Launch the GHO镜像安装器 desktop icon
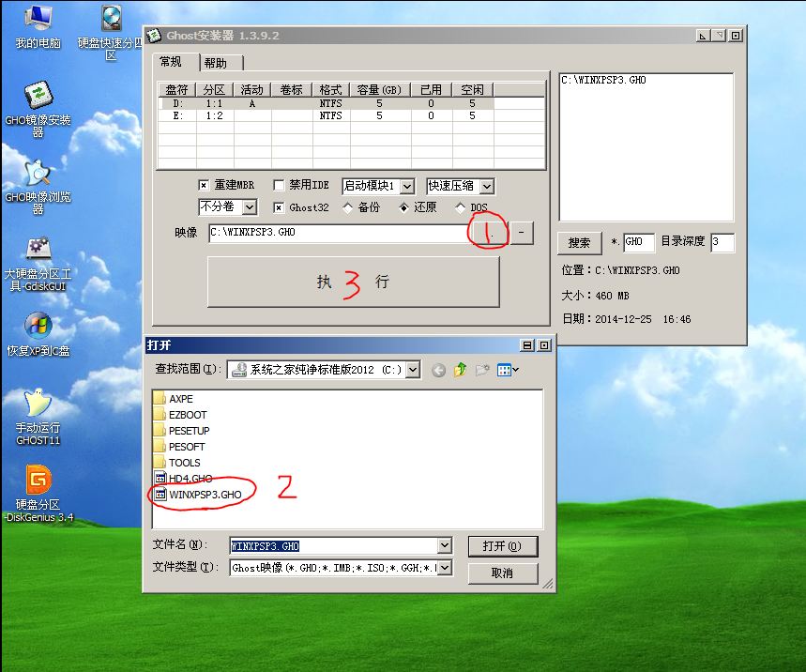806x672 pixels. click(x=38, y=109)
